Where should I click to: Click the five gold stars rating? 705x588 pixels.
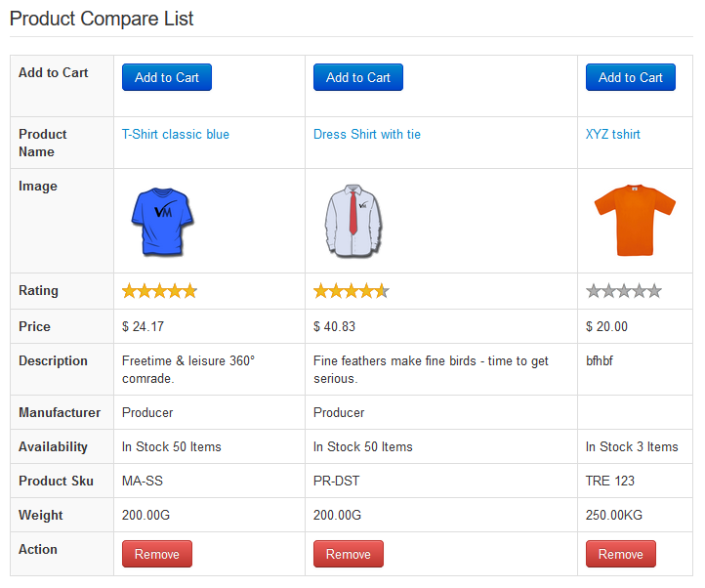(x=159, y=291)
